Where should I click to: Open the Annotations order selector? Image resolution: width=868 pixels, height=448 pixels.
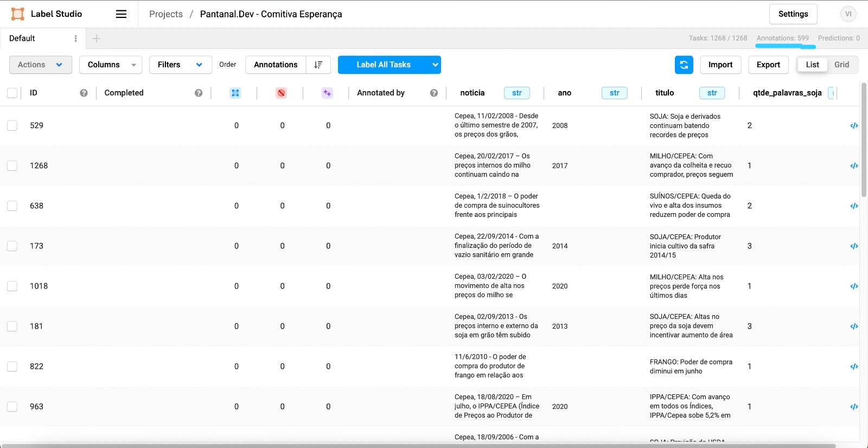click(x=276, y=65)
